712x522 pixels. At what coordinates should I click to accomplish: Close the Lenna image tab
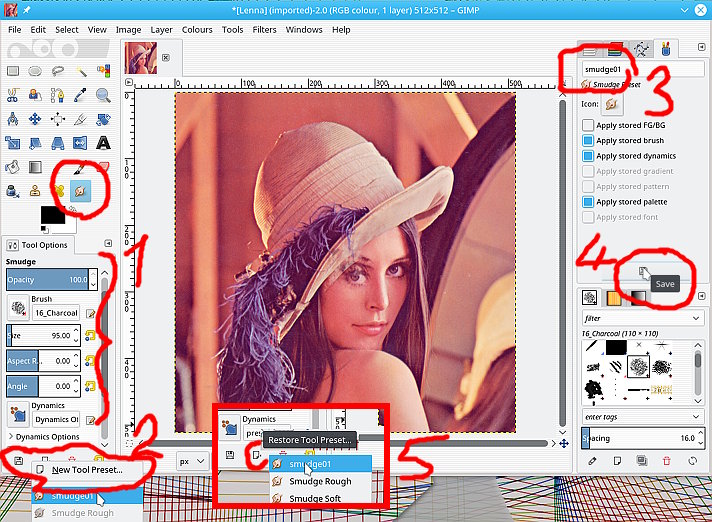(x=166, y=58)
